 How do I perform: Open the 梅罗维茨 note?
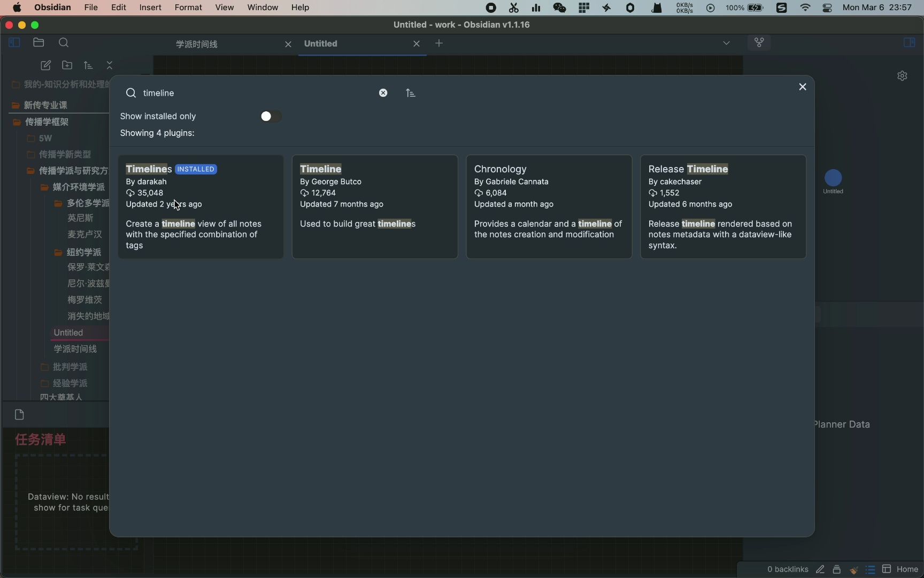[x=84, y=300]
